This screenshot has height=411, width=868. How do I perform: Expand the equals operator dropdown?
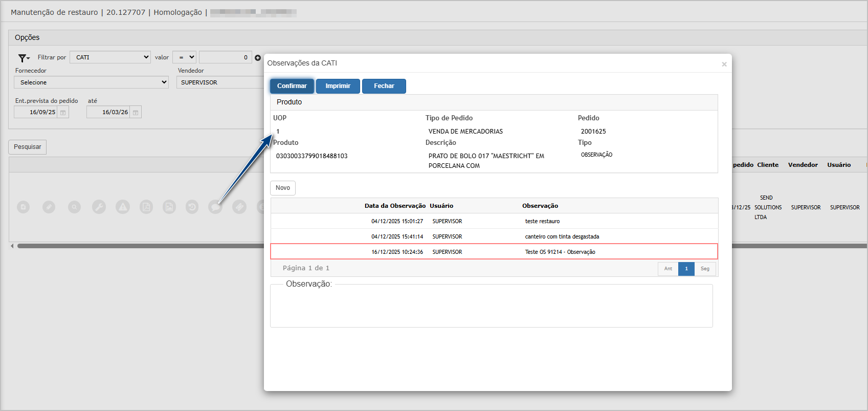[184, 57]
